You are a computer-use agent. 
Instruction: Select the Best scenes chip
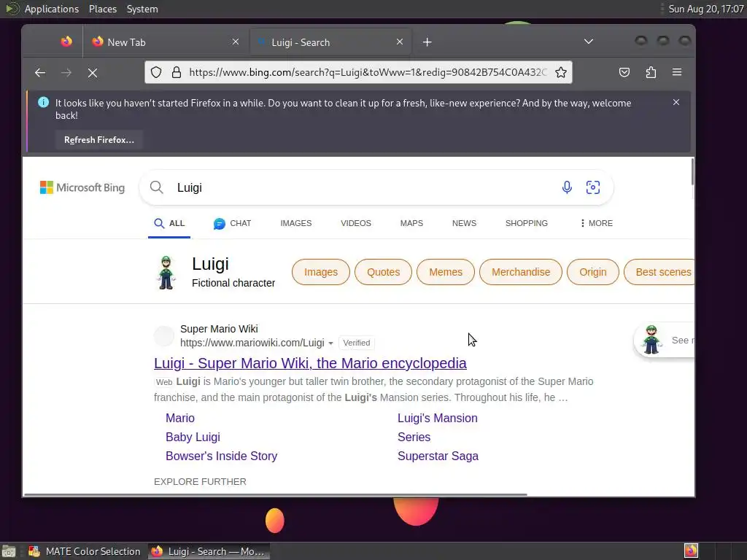(x=659, y=272)
